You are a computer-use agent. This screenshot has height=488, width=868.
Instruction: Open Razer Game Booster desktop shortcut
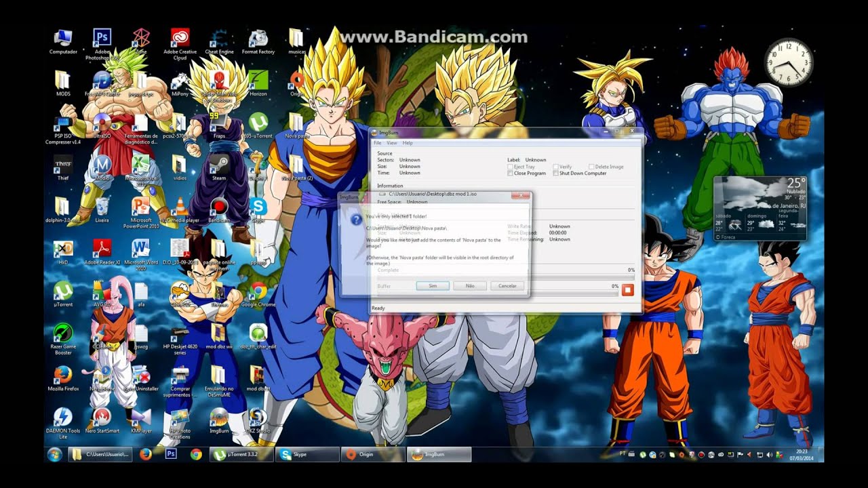(x=63, y=339)
